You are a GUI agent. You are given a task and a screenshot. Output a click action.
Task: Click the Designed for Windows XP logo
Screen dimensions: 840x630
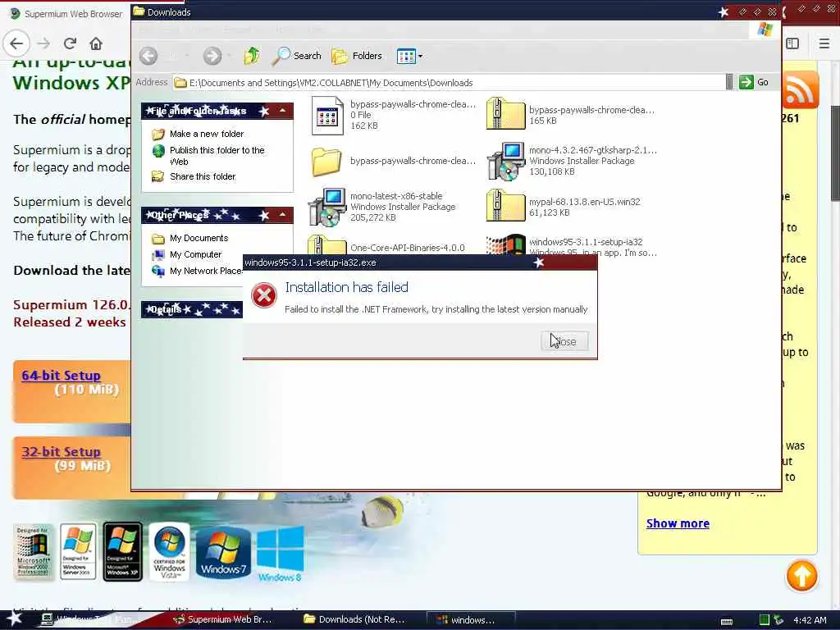(123, 552)
